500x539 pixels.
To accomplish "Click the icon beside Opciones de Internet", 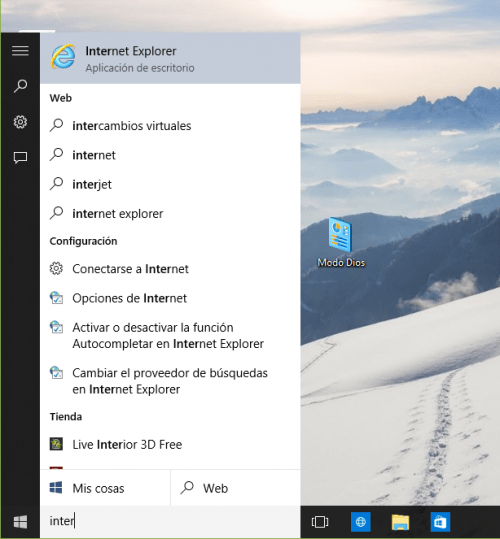I will (x=56, y=298).
